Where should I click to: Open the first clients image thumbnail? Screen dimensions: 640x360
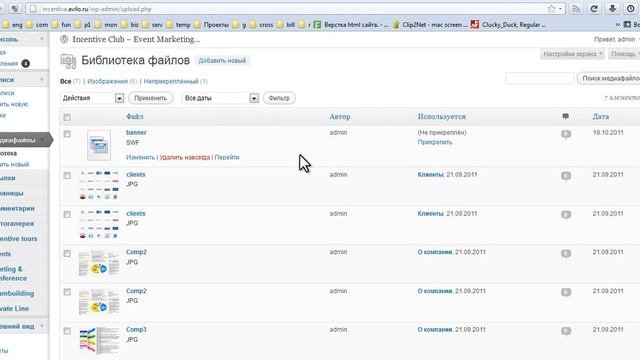[99, 186]
